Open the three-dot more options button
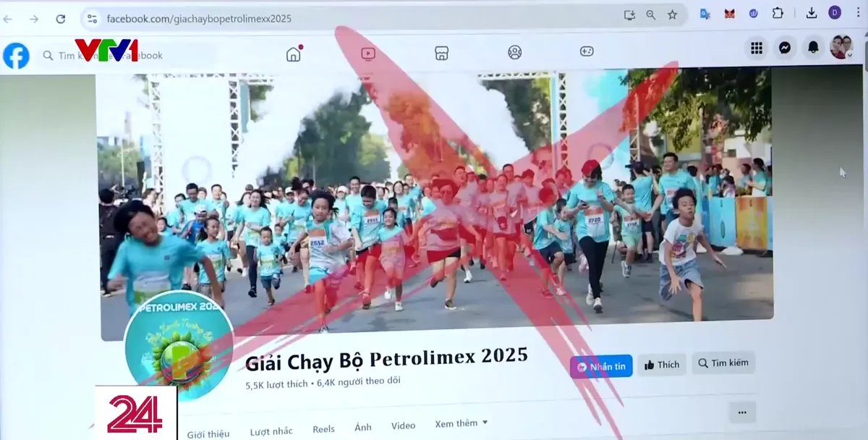868x440 pixels. coord(742,412)
